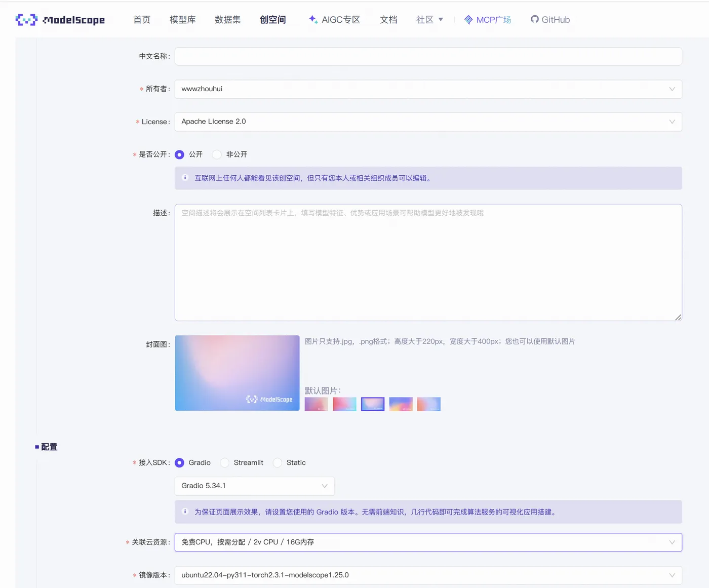The width and height of the screenshot is (709, 588).
Task: Click the MCP广场 diamond icon
Action: pos(468,20)
